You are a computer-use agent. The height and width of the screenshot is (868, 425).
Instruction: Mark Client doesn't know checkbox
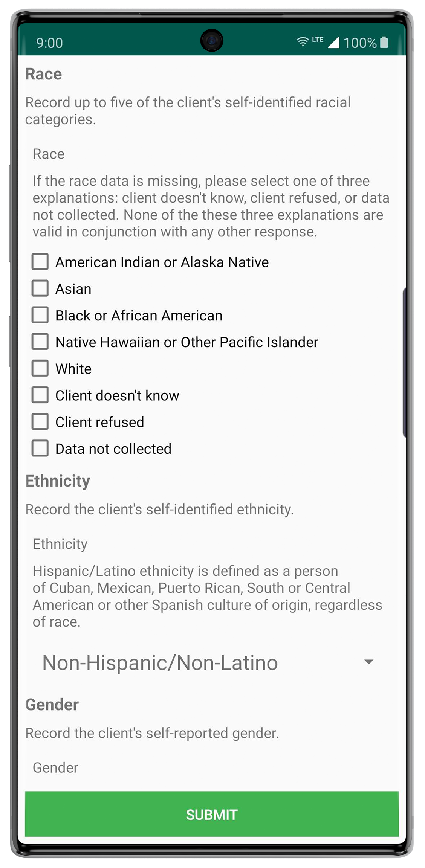click(x=40, y=395)
